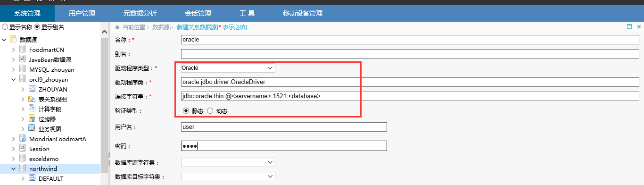Expand the JavaBean数据源 tree node
Viewport: 644px width, 185px height.
point(14,59)
